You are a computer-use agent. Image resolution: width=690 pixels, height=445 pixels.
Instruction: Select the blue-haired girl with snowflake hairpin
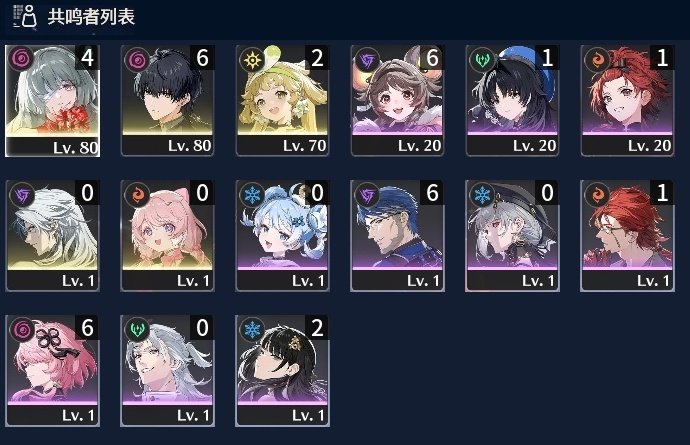282,236
